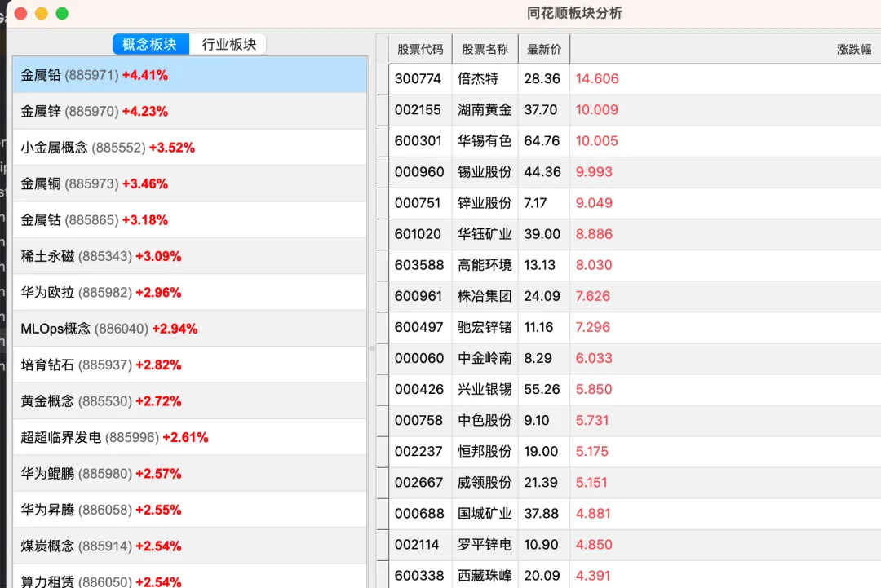Click stock name 株冶集团
881x588 pixels.
[x=485, y=296]
